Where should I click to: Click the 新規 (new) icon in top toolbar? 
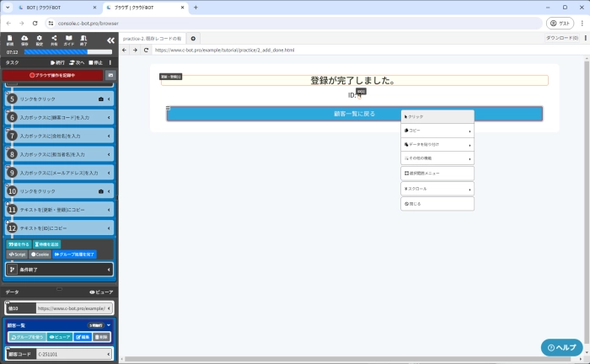click(x=9, y=40)
